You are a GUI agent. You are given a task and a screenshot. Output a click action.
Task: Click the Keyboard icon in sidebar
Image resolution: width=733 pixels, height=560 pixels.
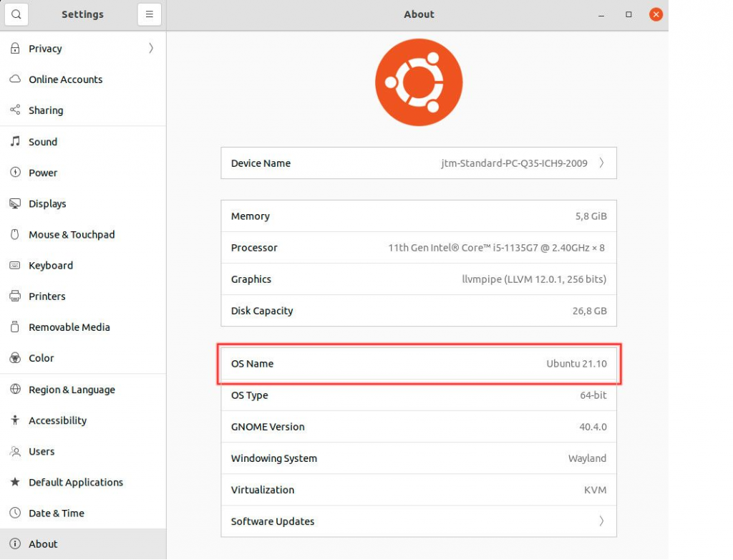[x=15, y=265]
